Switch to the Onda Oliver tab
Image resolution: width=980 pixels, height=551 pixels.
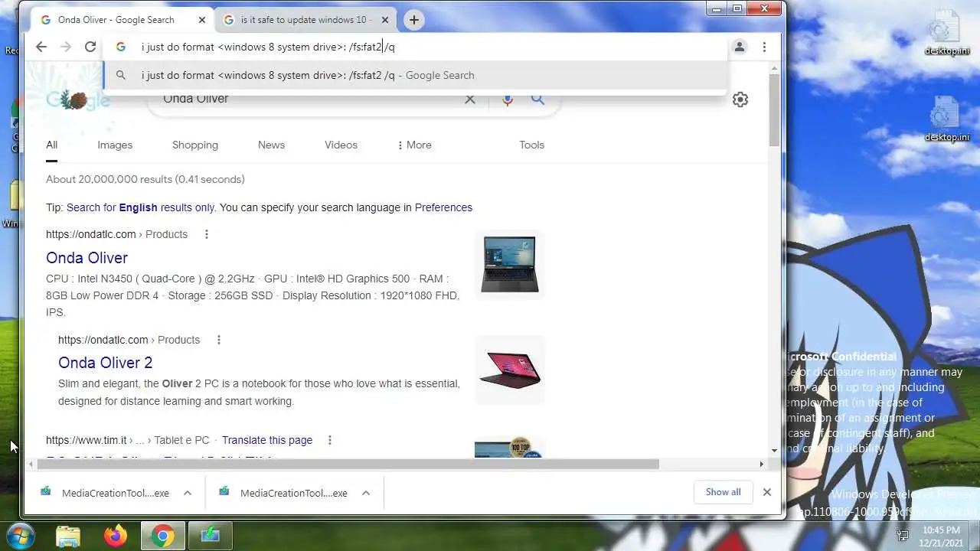[116, 20]
